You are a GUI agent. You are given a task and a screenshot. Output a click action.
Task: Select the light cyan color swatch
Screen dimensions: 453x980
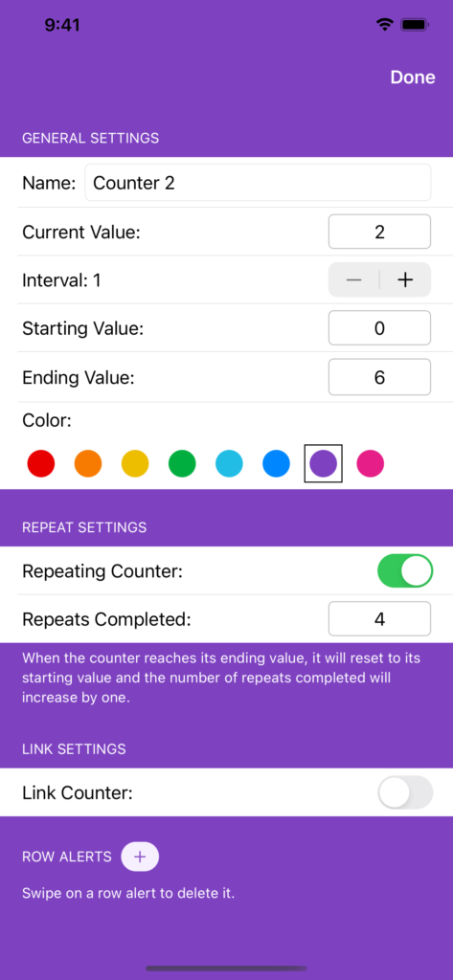click(x=229, y=464)
